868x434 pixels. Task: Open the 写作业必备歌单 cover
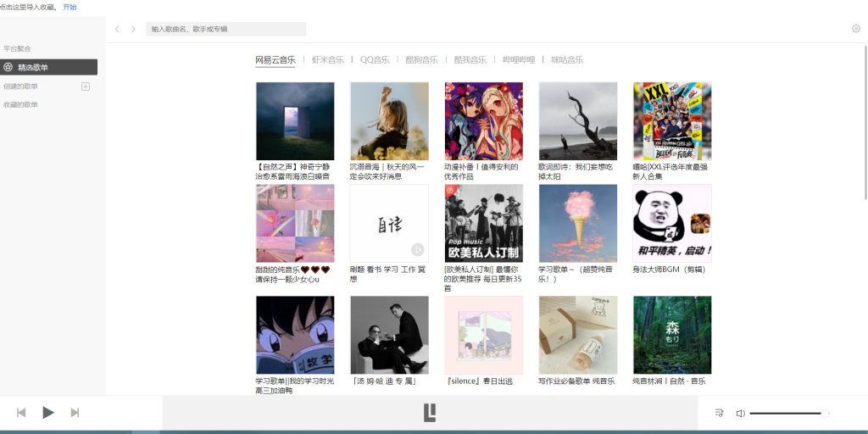click(578, 335)
